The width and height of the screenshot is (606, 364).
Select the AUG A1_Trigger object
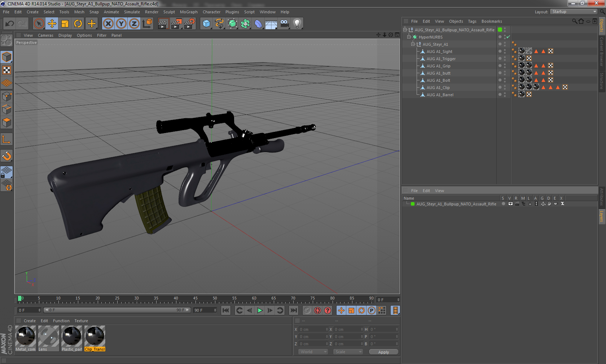tap(441, 59)
